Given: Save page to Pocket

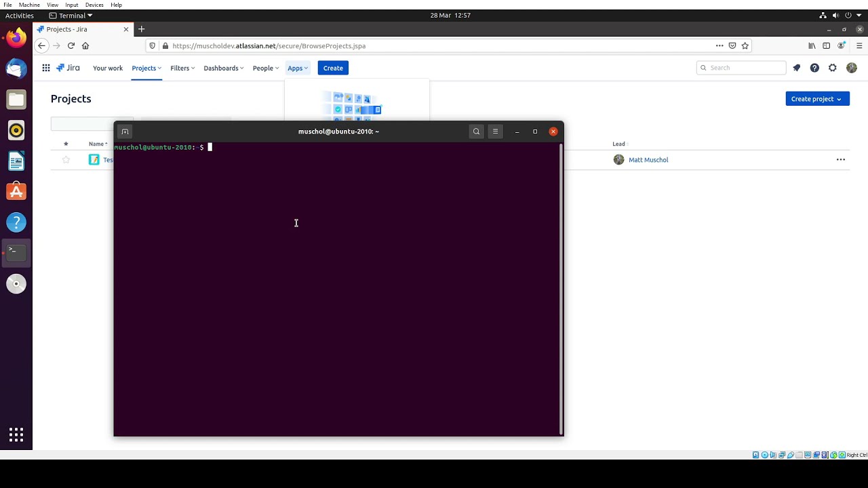Looking at the screenshot, I should [732, 45].
